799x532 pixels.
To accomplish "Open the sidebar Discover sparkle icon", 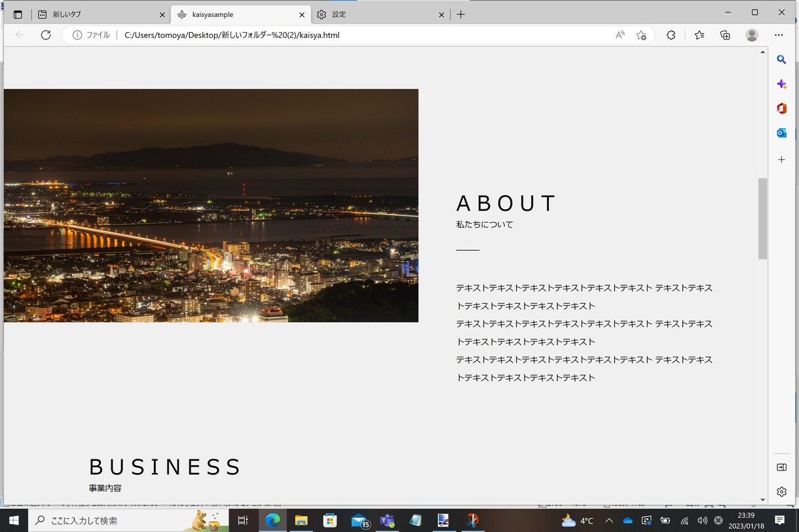I will 781,84.
